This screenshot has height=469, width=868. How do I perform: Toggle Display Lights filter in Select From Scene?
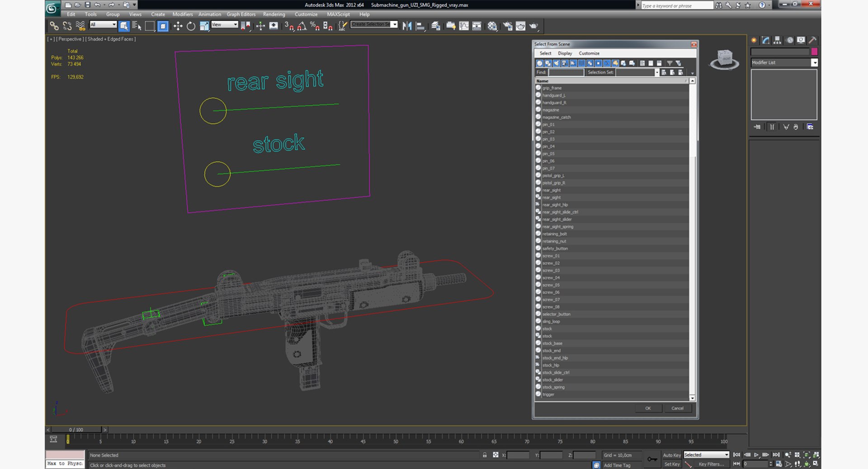point(556,63)
